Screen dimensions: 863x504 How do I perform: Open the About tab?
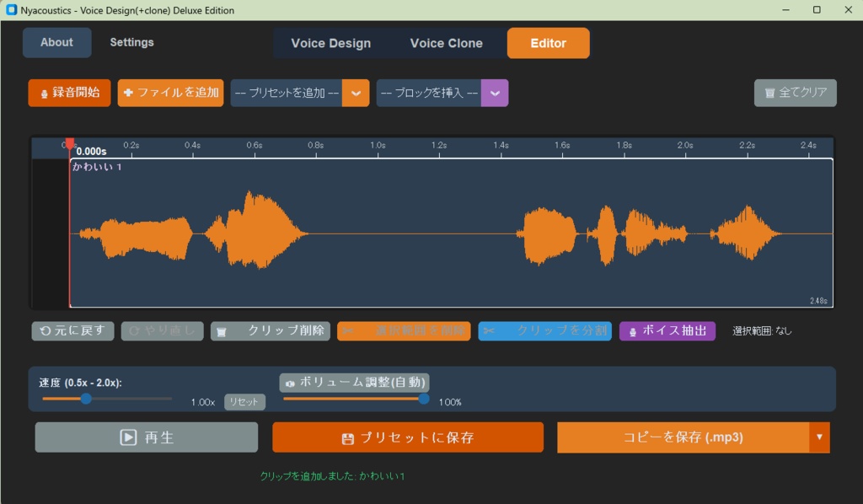(56, 42)
